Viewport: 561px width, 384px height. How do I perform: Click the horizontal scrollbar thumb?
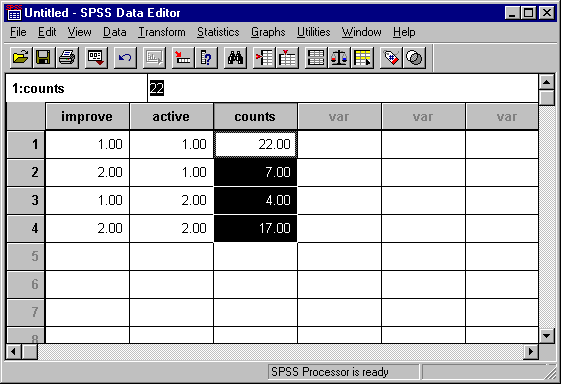[x=30, y=351]
